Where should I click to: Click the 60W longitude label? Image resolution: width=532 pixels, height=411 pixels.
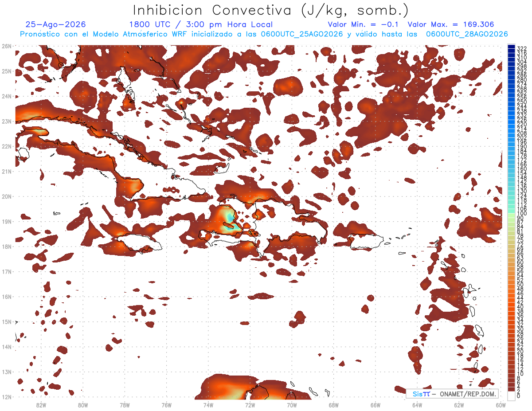[501, 405]
